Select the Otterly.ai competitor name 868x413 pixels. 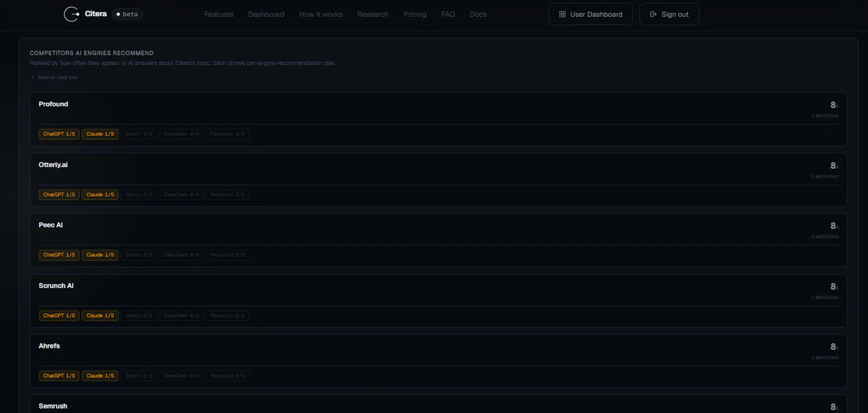(x=53, y=165)
